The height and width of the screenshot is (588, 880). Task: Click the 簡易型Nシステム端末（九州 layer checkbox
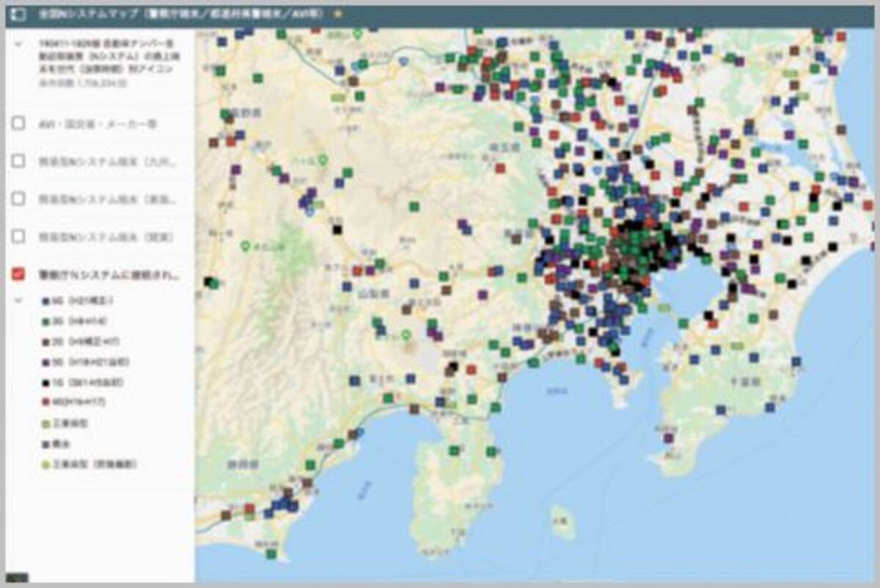click(x=19, y=161)
